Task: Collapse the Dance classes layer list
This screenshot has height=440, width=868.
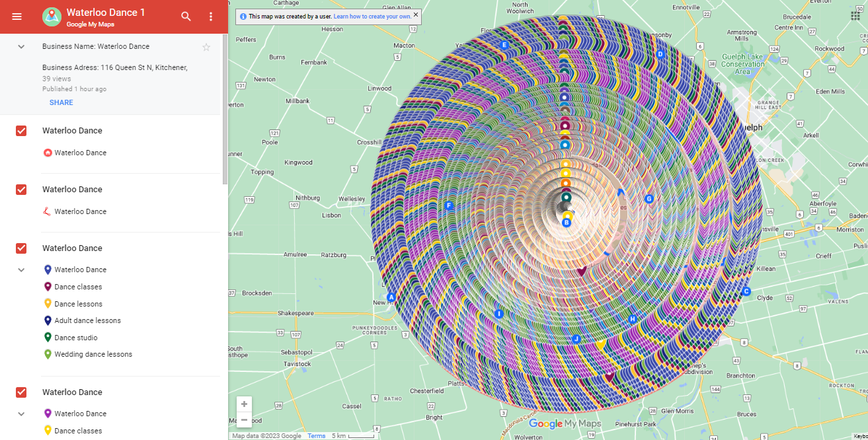Action: [x=21, y=270]
